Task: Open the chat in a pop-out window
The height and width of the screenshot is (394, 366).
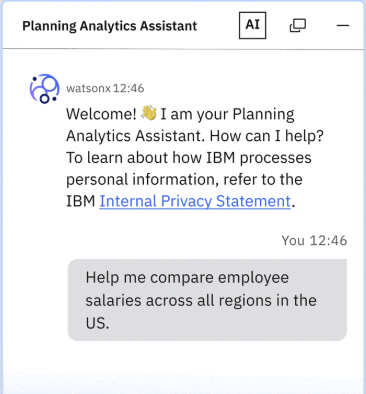Action: click(298, 25)
